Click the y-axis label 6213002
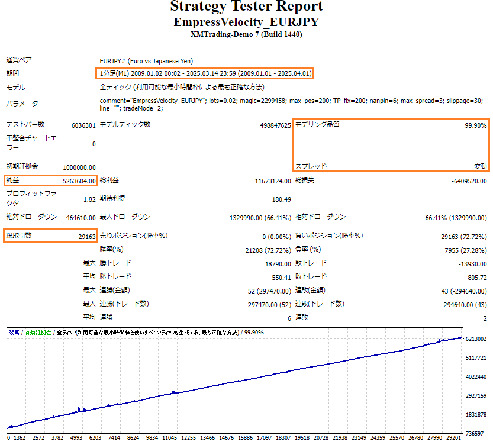This screenshot has height=448, width=493. point(476,339)
